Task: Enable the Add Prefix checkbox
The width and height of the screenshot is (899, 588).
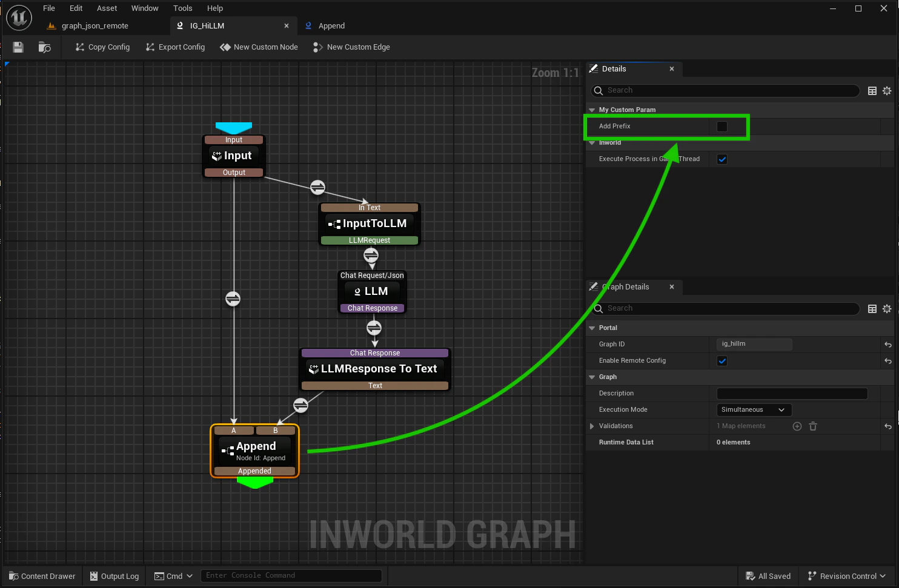Action: 722,127
